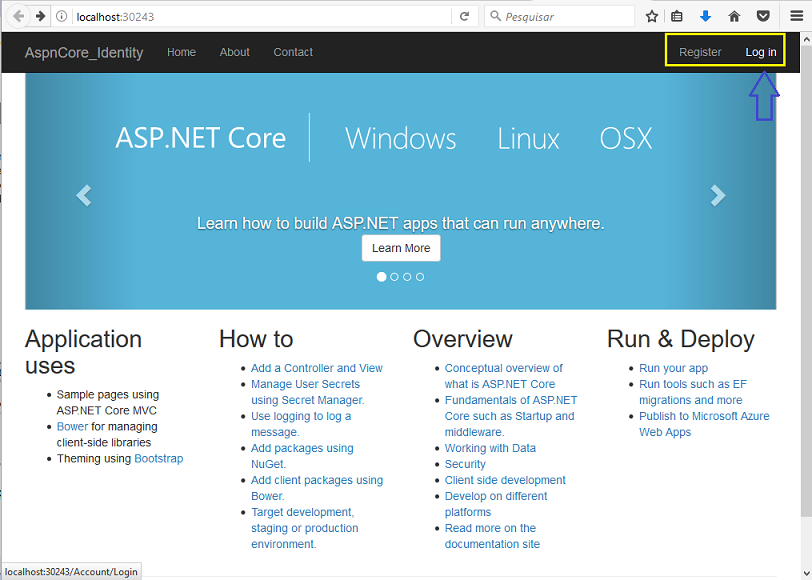Open the site information icon
The height and width of the screenshot is (580, 812).
click(x=62, y=17)
